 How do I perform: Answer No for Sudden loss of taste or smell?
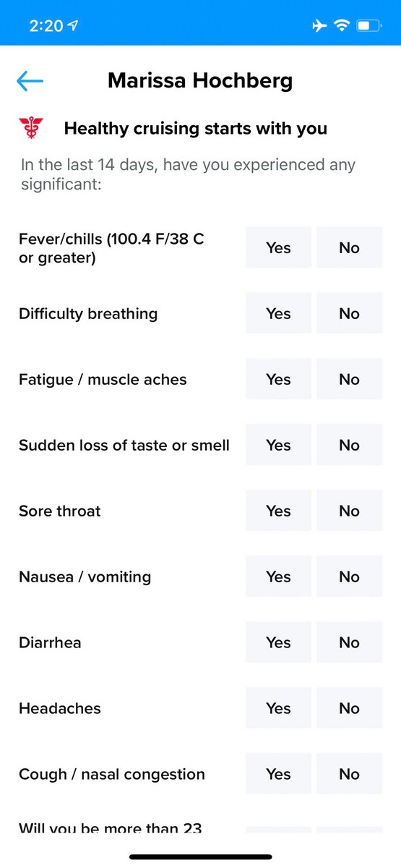click(x=349, y=445)
